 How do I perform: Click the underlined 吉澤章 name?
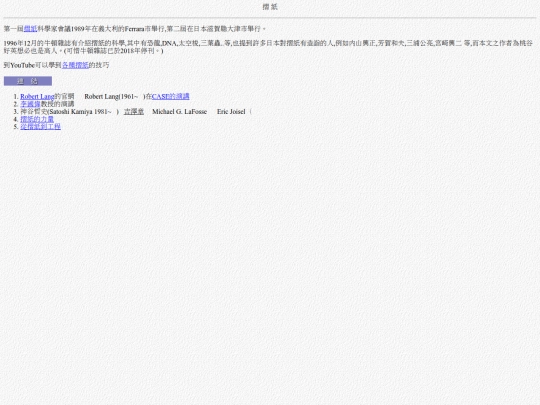(134, 112)
